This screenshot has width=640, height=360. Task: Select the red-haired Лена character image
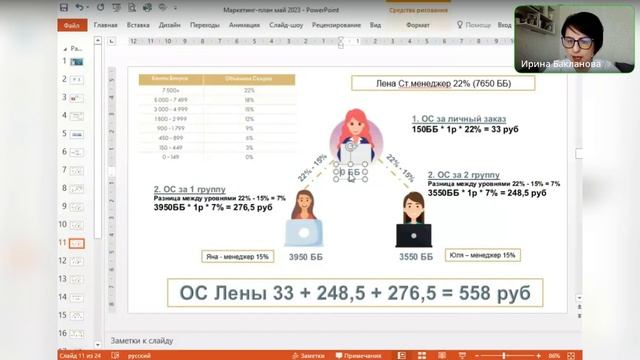356,135
